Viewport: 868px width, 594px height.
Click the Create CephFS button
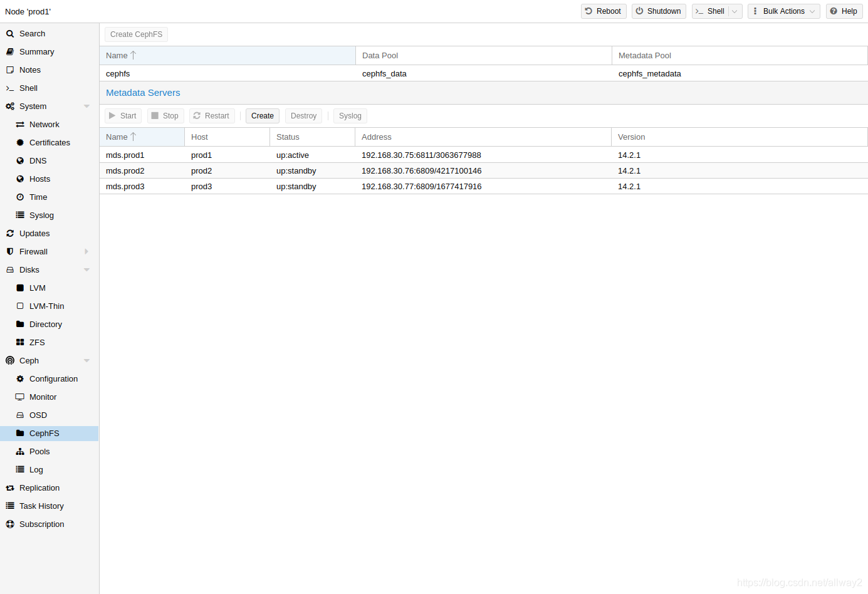pos(136,34)
